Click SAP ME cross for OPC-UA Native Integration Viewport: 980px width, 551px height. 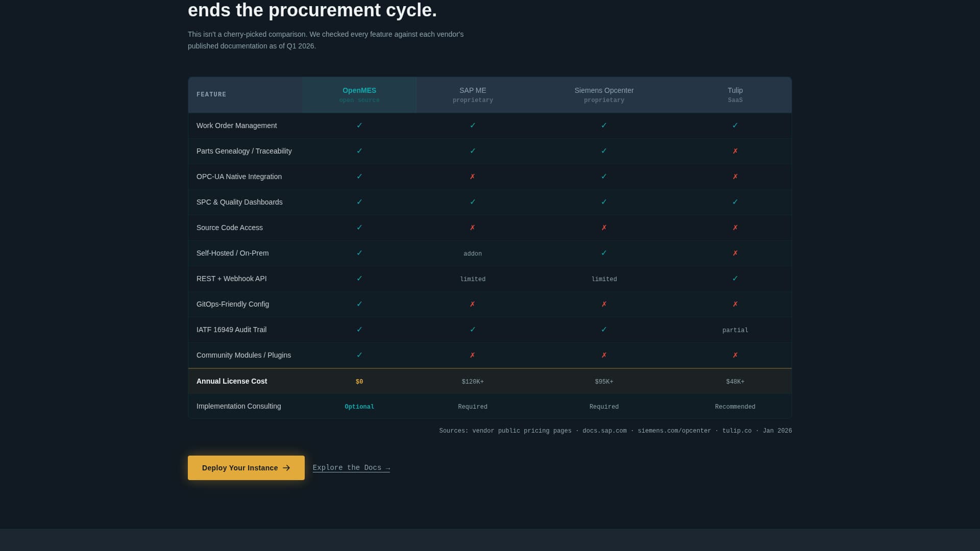pos(473,177)
